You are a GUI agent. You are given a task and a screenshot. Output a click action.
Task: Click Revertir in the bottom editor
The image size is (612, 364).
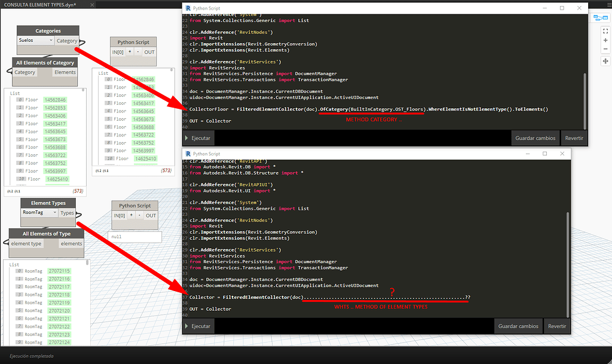(557, 326)
